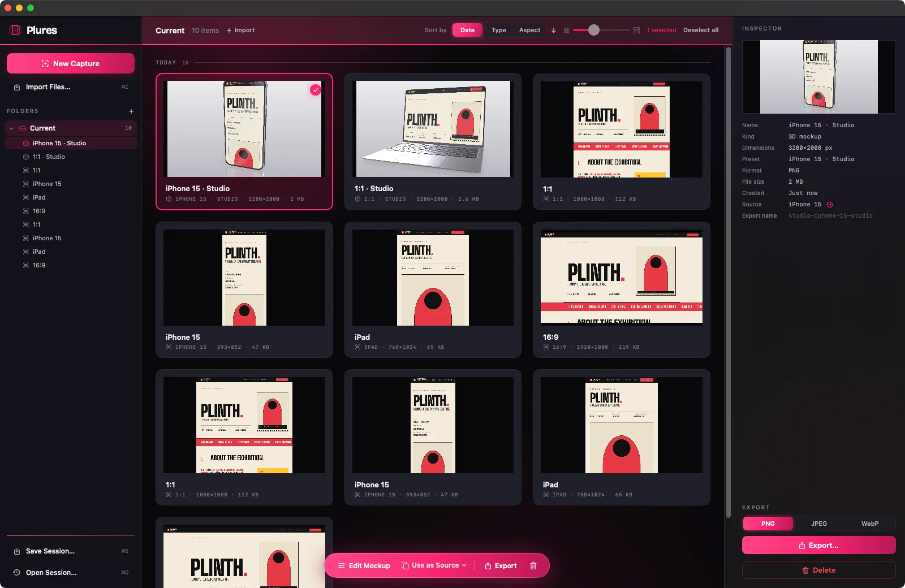Edit the Export name field
The image size is (905, 588).
(x=830, y=216)
